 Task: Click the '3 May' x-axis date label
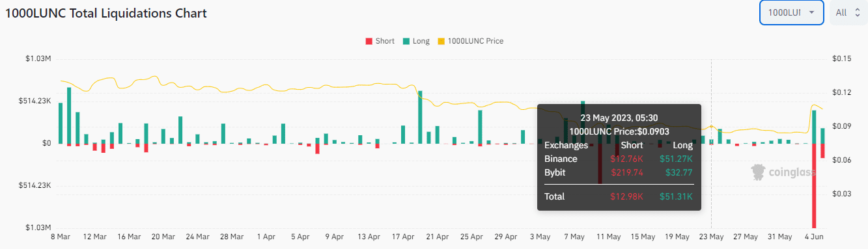pyautogui.click(x=540, y=237)
